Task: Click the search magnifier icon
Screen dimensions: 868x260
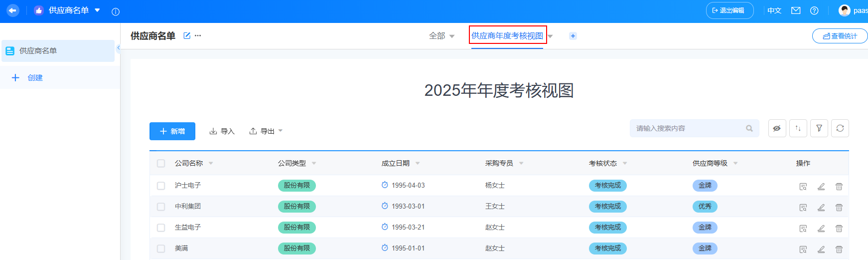Action: [x=749, y=128]
